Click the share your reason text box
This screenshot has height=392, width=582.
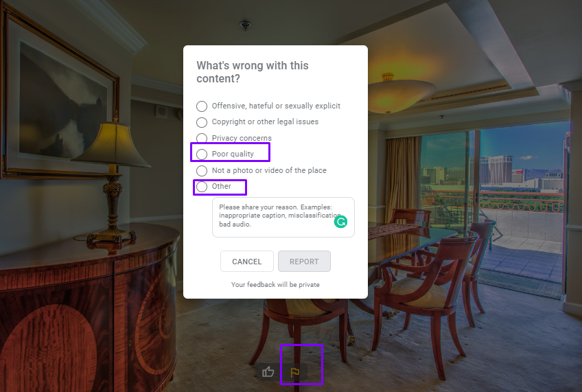click(283, 217)
